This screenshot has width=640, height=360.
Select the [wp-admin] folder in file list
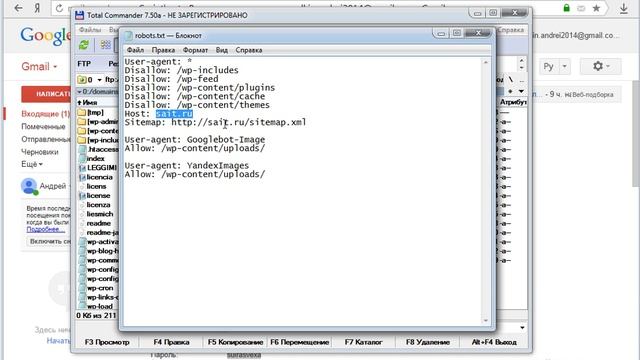pyautogui.click(x=98, y=122)
